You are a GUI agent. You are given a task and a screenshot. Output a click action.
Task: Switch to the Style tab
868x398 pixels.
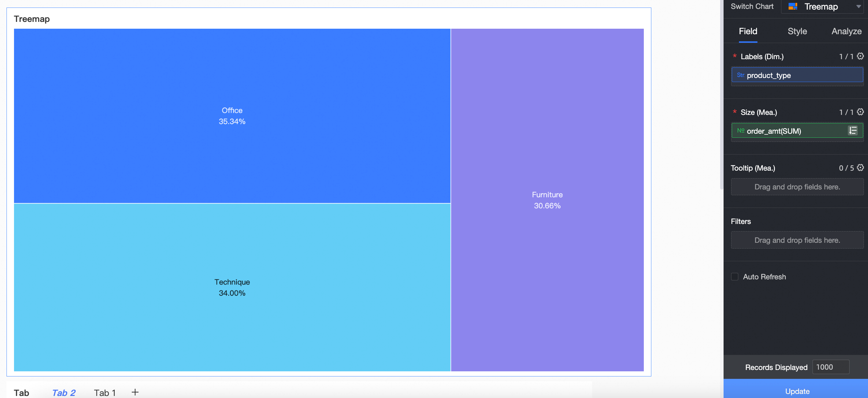click(x=797, y=31)
